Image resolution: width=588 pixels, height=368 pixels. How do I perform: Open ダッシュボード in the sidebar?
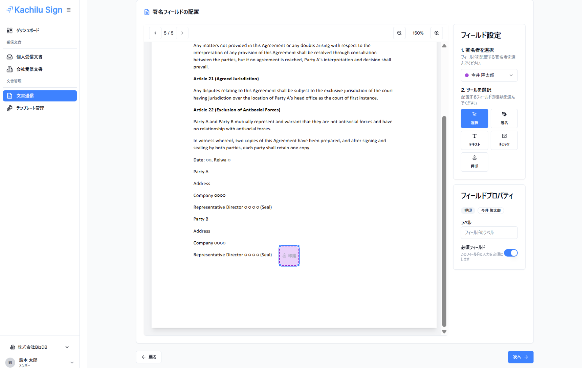(28, 30)
